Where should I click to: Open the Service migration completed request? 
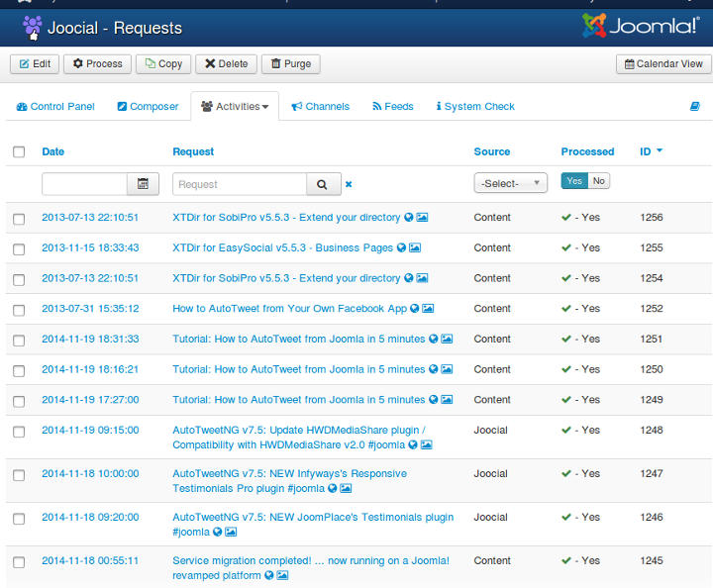pos(311,568)
